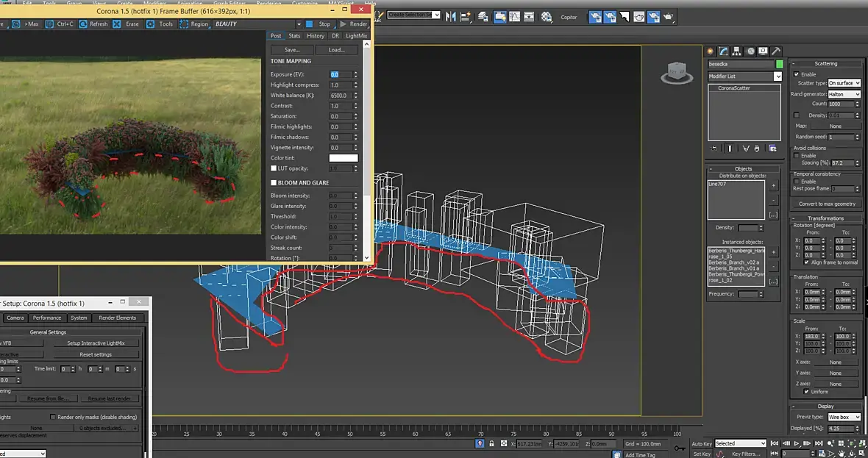868x458 pixels.
Task: Switch to the LightMix tab
Action: 357,35
